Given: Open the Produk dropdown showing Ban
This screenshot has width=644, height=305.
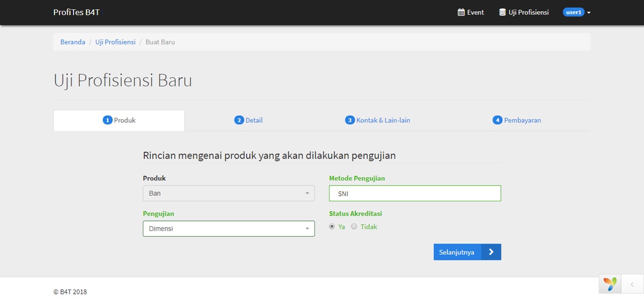Looking at the screenshot, I should 228,193.
